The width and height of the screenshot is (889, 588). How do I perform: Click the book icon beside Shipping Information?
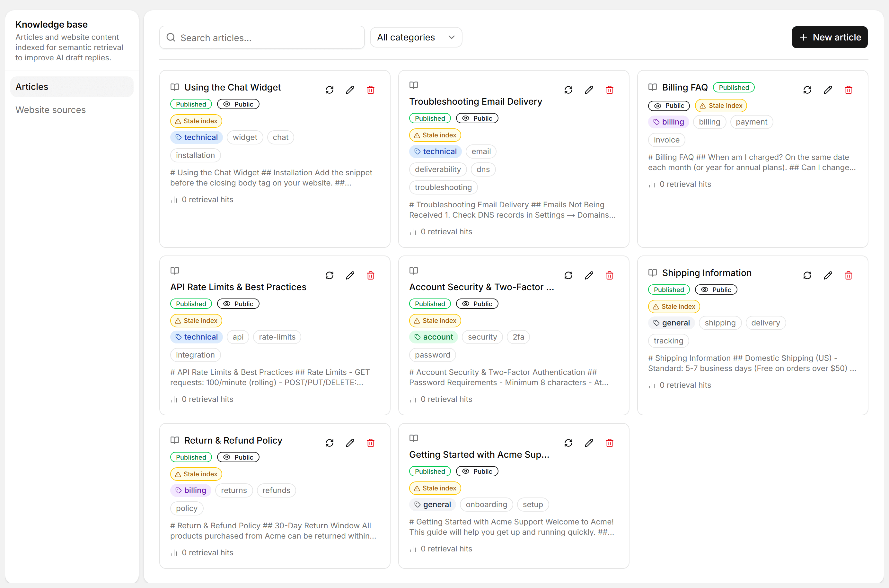[653, 272]
